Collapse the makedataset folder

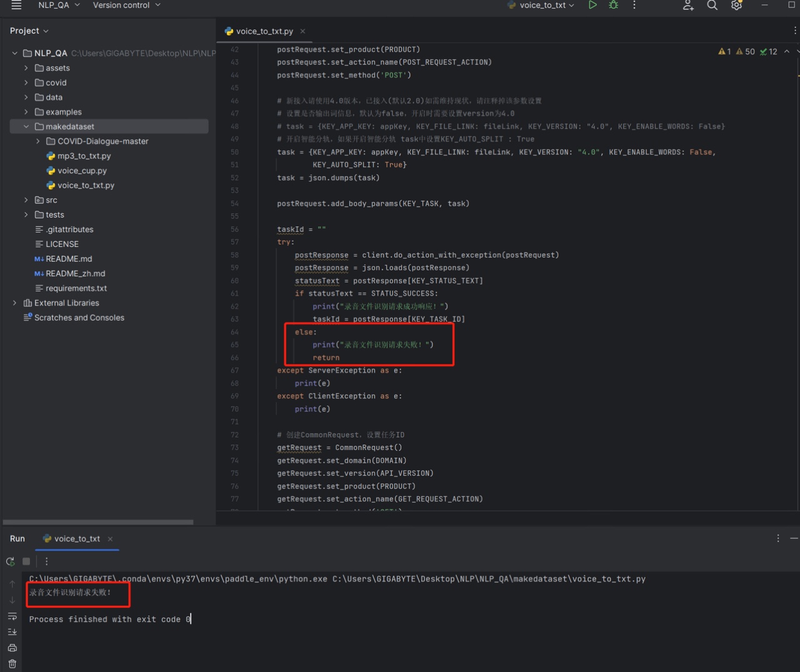(x=26, y=127)
